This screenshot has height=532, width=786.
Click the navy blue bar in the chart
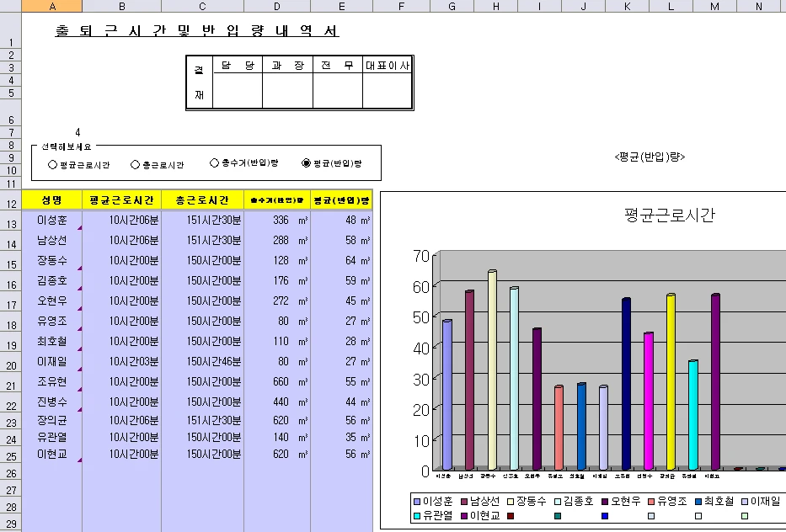(626, 384)
